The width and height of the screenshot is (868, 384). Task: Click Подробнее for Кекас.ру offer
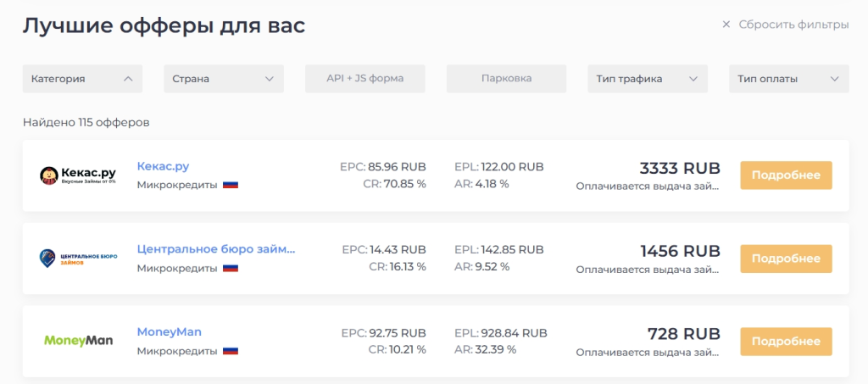[x=786, y=175]
